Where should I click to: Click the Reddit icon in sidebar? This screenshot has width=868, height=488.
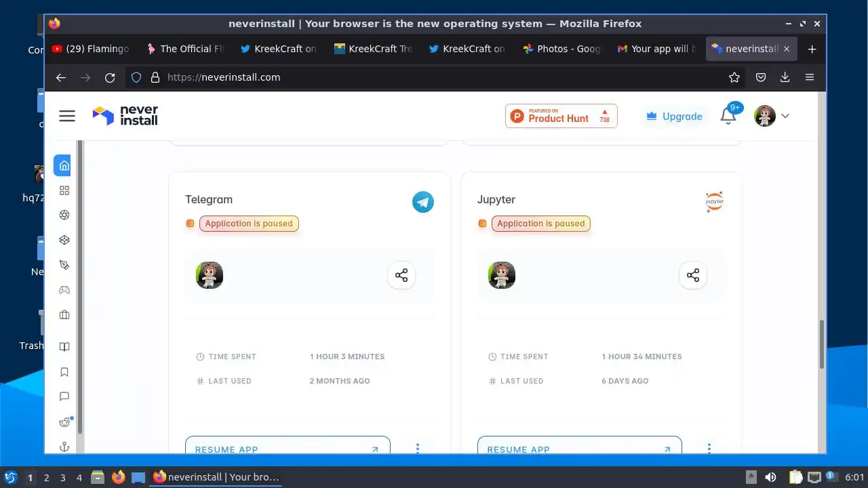(x=64, y=422)
